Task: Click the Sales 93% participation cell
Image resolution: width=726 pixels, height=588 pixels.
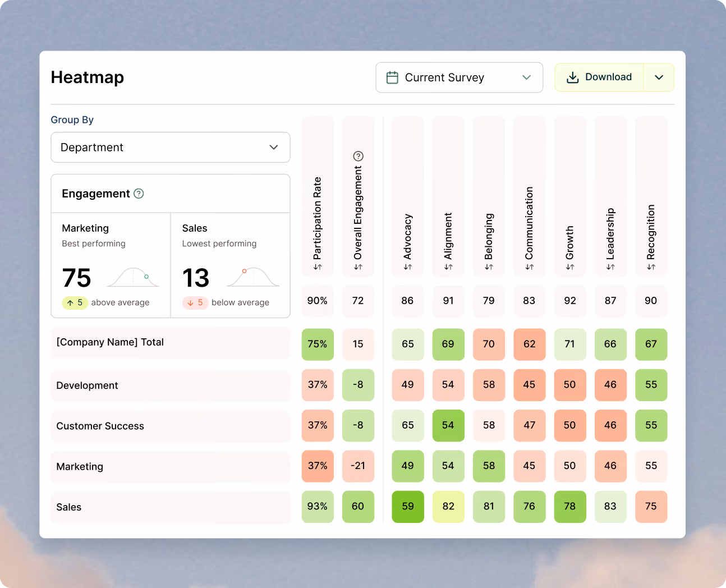Action: tap(318, 507)
